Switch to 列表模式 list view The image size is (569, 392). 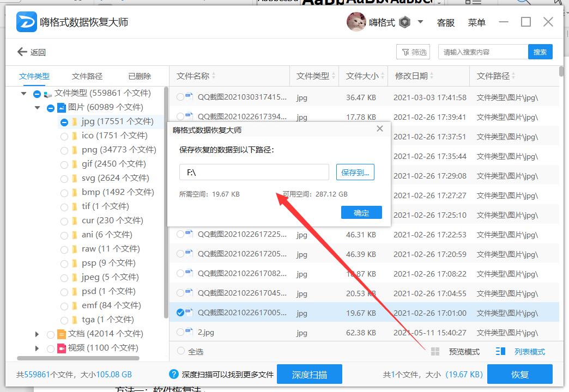point(530,351)
